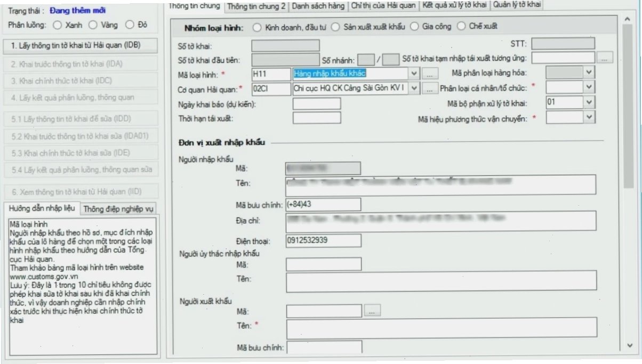Click the Cơ quan Hải quan code field 02CI
Image resolution: width=642 pixels, height=364 pixels.
click(x=270, y=88)
